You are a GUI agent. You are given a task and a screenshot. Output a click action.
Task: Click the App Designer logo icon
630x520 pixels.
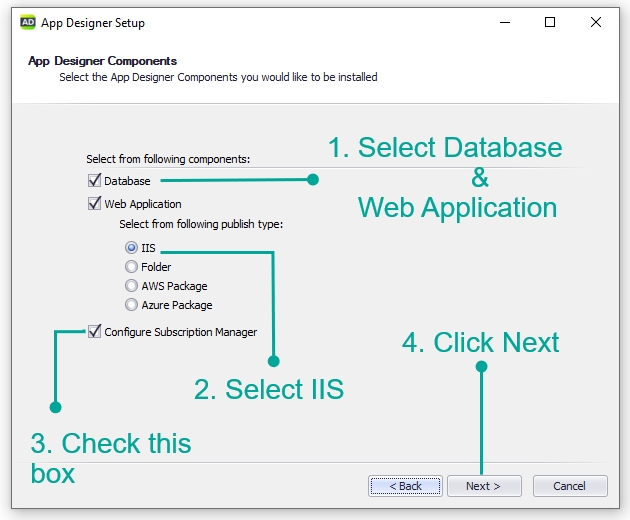[x=28, y=22]
